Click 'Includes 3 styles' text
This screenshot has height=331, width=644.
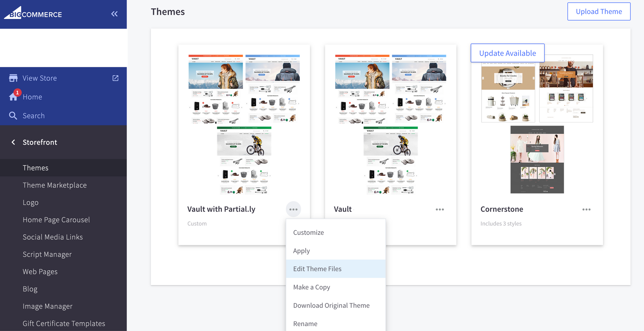(501, 223)
